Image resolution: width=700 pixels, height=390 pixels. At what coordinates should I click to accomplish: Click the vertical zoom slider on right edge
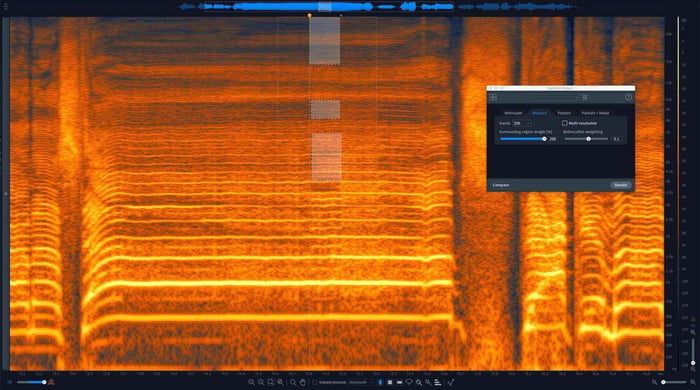click(x=693, y=352)
